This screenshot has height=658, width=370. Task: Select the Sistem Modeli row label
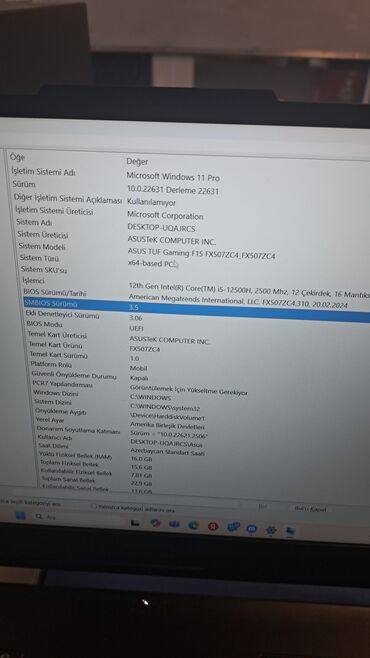42,246
